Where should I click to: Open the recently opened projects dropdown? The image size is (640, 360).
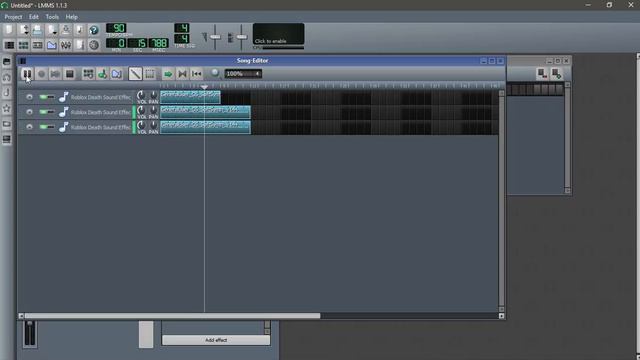[51, 30]
